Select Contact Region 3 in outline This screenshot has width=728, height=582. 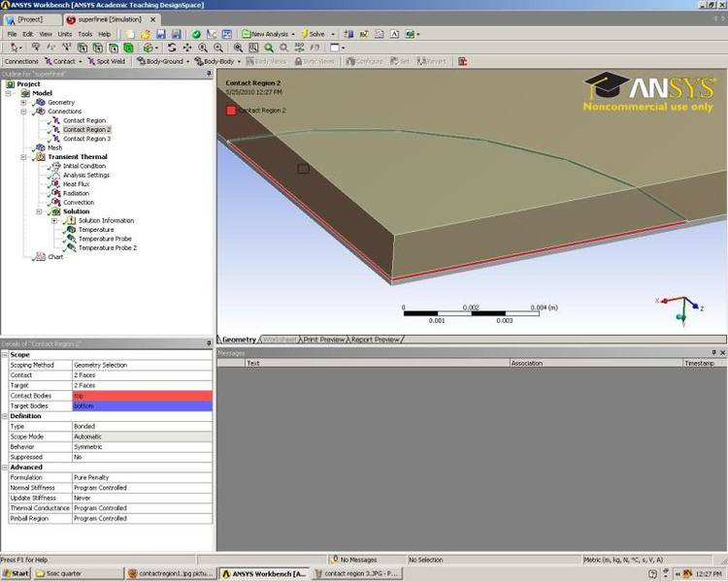pos(86,139)
